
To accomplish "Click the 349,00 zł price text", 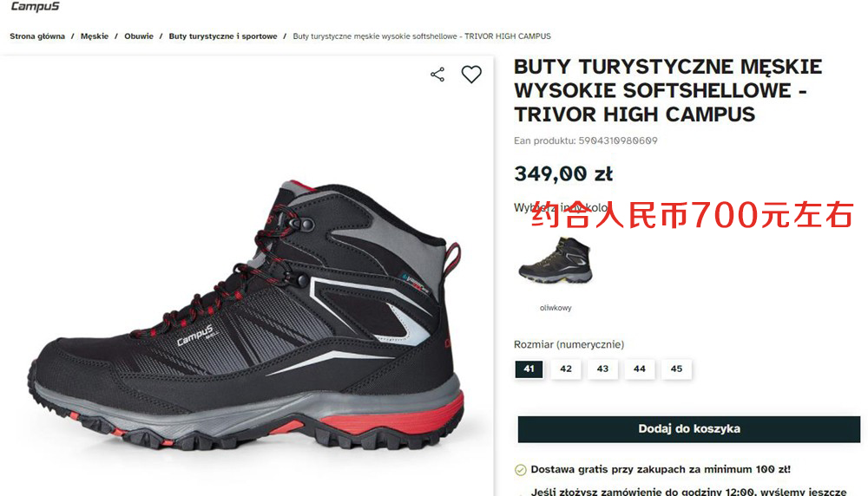I will [563, 174].
